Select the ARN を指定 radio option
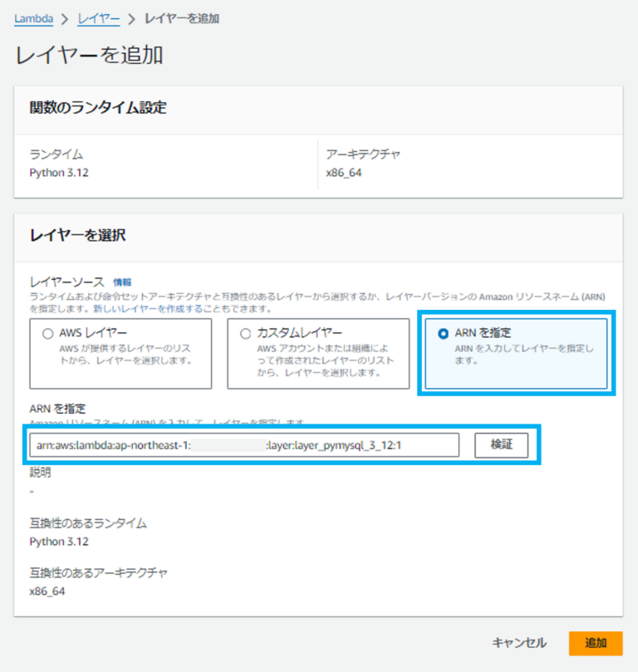This screenshot has width=638, height=672. [443, 333]
